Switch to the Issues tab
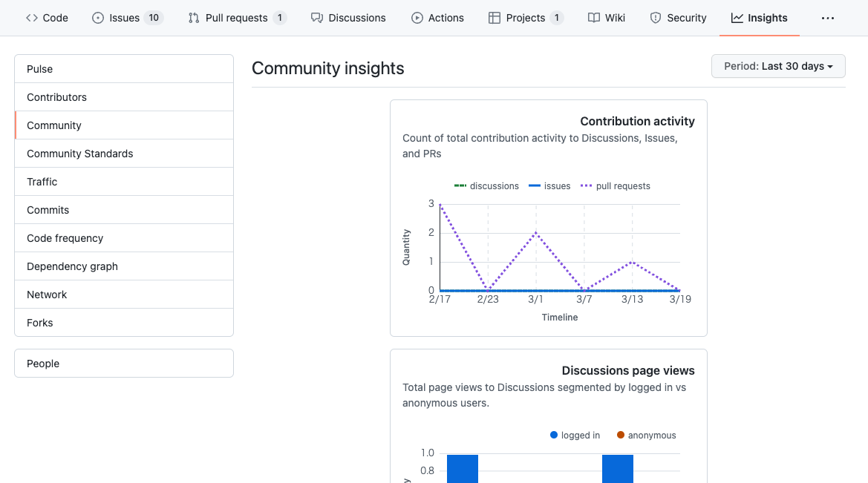 click(x=127, y=18)
